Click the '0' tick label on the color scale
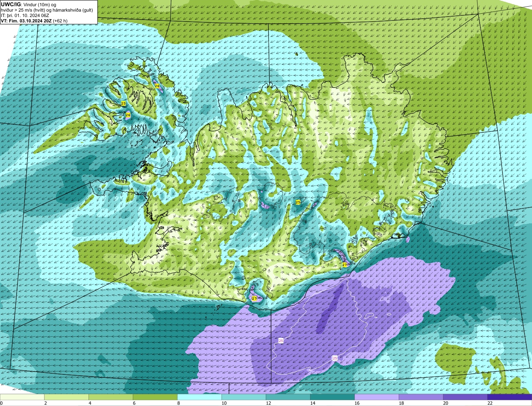Viewport: 532px width, 406px height. click(1, 403)
